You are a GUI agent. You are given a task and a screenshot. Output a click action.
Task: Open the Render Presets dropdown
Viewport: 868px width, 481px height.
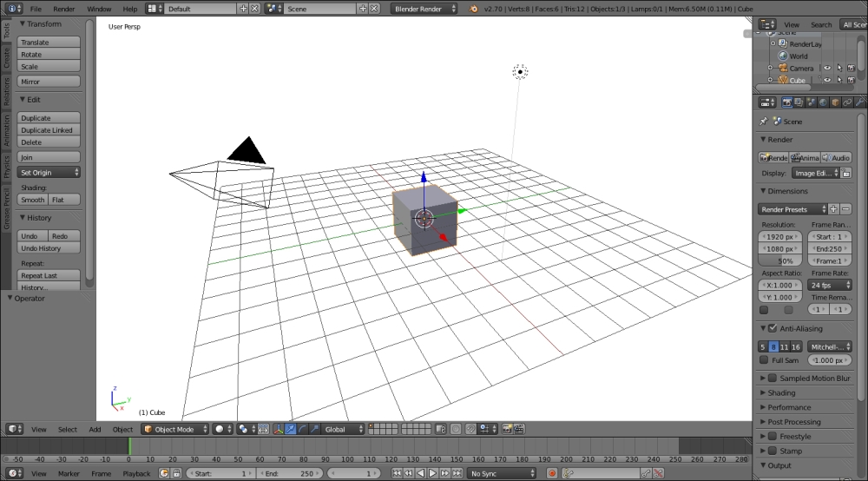point(792,209)
